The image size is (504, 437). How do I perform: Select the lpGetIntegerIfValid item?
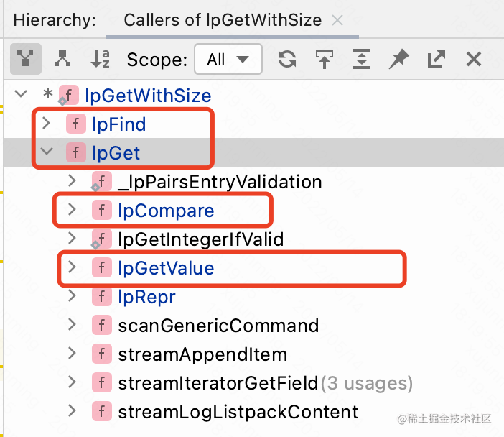[201, 239]
